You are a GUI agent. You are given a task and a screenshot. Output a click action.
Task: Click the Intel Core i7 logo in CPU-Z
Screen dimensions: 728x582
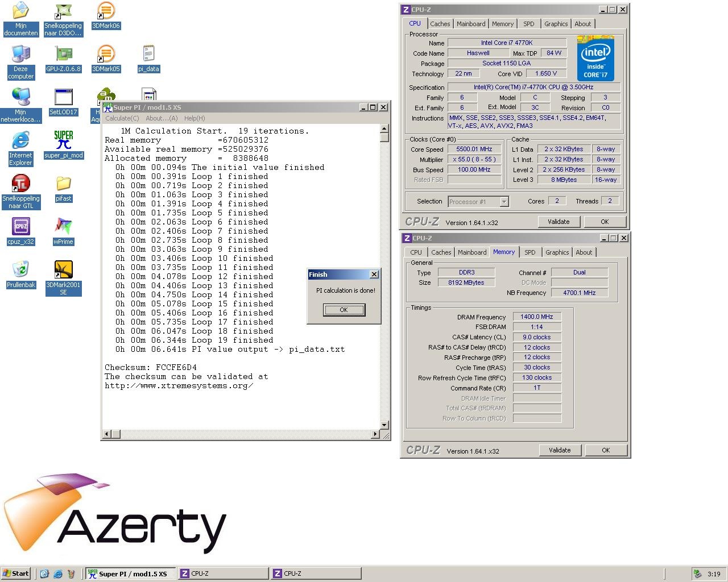click(595, 59)
